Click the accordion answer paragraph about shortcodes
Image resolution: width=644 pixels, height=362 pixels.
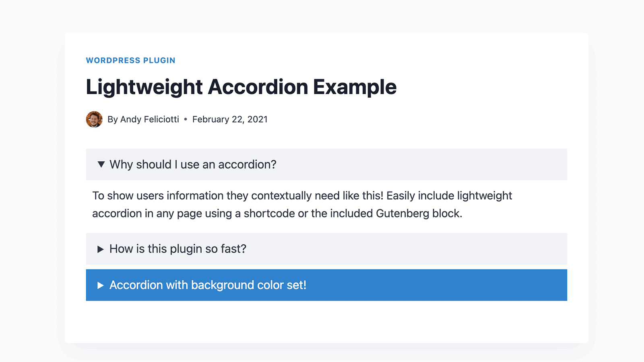tap(301, 204)
